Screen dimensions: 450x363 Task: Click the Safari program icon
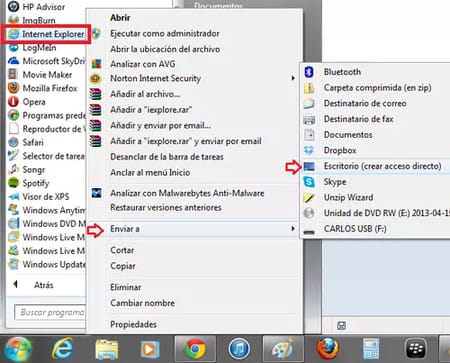tap(13, 142)
